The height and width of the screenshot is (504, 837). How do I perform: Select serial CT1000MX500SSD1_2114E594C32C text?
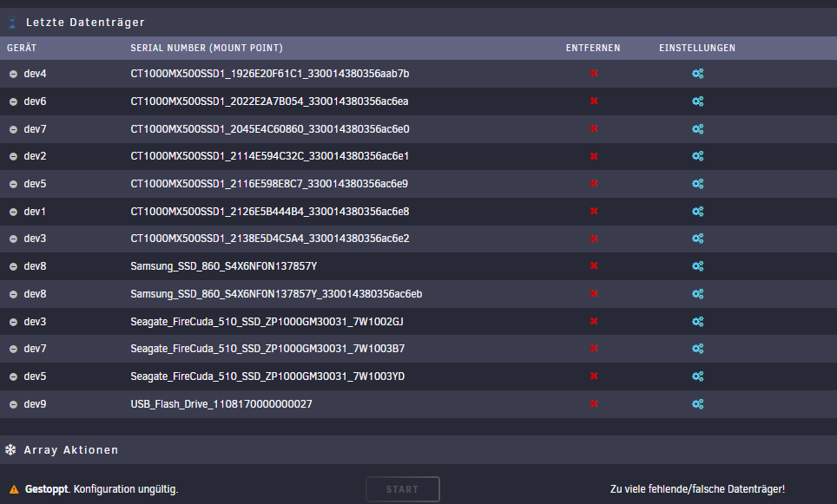(x=269, y=156)
